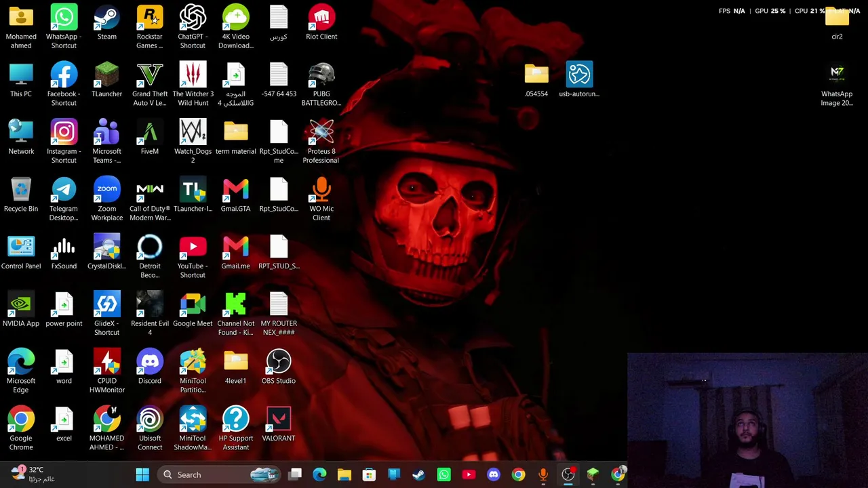Open the Zoom Workplace shortcut

pos(106,199)
